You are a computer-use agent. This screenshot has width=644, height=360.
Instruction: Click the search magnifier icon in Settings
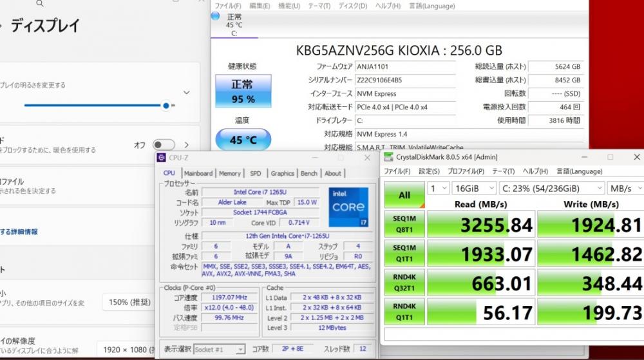[x=40, y=4]
